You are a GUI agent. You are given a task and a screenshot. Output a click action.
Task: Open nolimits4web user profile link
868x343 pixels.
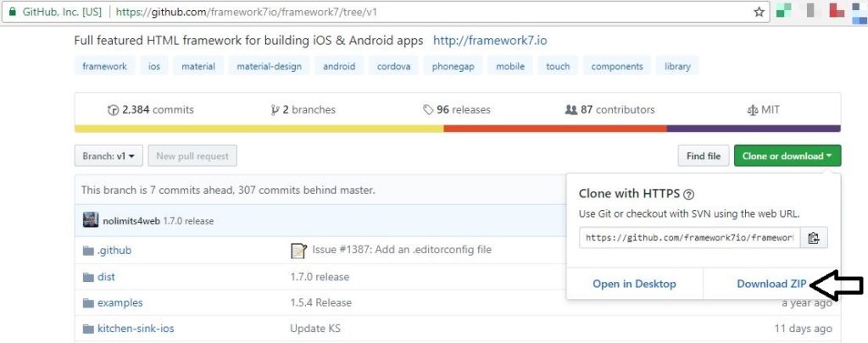click(x=131, y=221)
